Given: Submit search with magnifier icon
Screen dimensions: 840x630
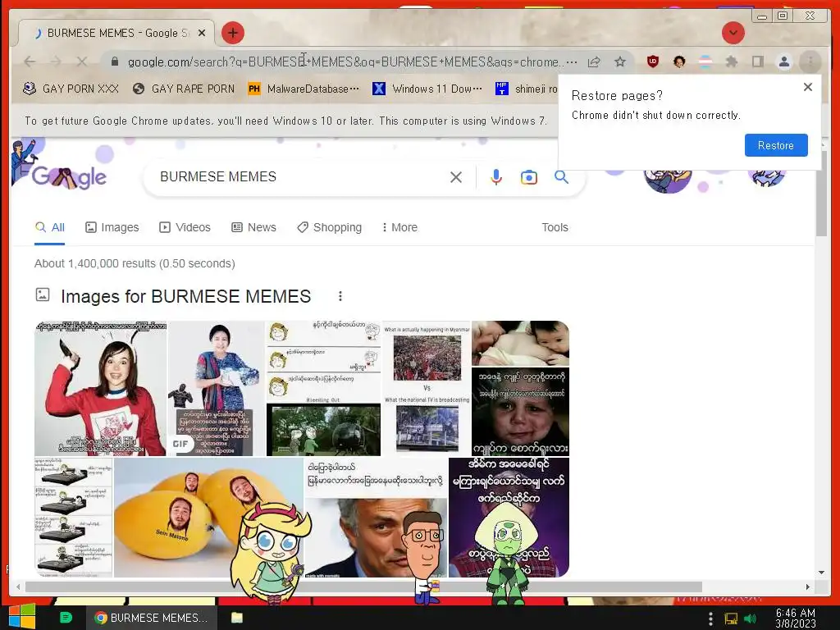Looking at the screenshot, I should tap(561, 177).
